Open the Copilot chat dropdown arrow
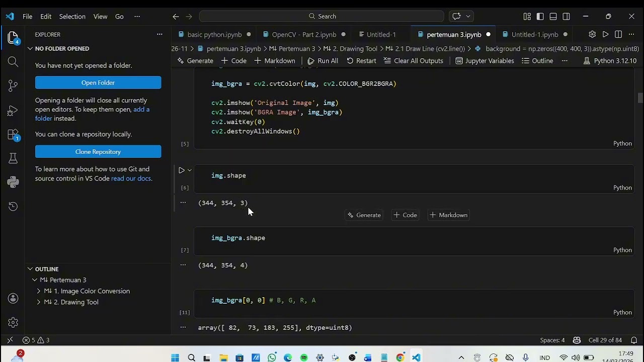This screenshot has width=644, height=362. (468, 17)
